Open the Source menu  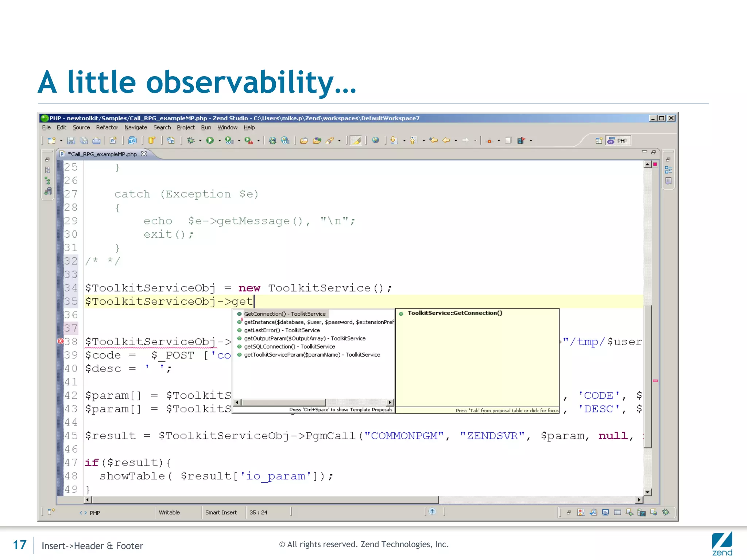click(x=81, y=128)
